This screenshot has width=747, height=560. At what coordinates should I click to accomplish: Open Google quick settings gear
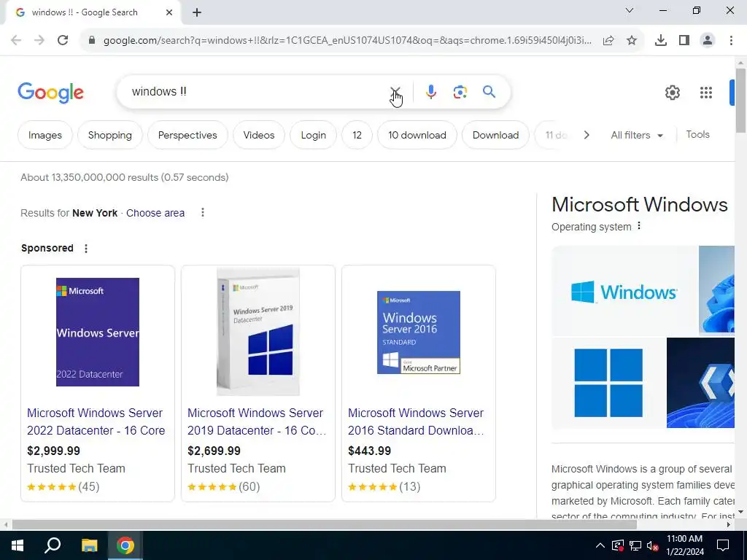pos(672,93)
